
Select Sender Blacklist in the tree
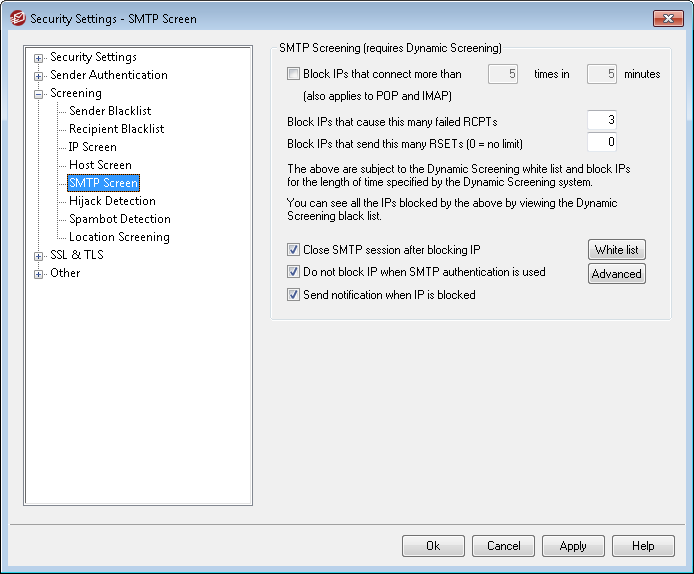coord(110,111)
